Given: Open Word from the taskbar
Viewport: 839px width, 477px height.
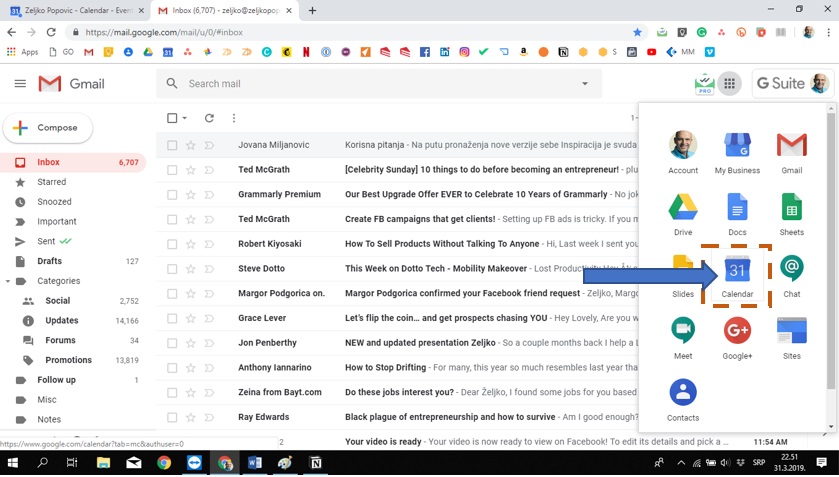Looking at the screenshot, I should 255,463.
